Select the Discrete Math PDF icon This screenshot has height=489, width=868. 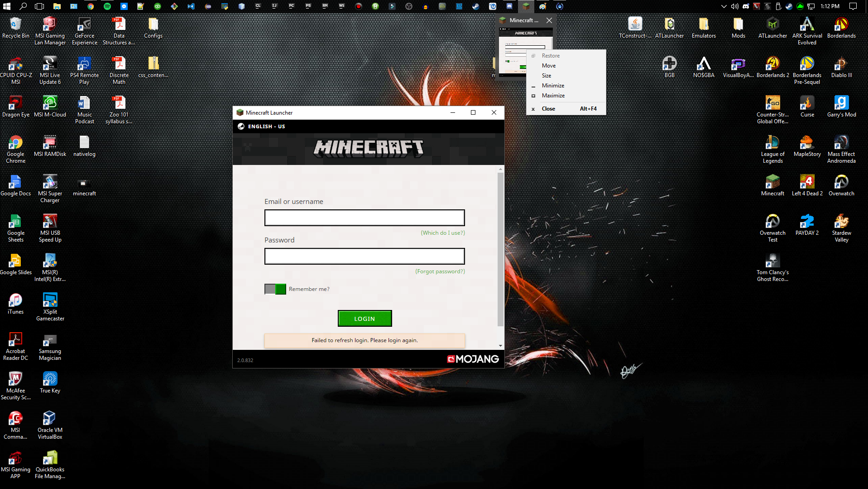coord(119,70)
